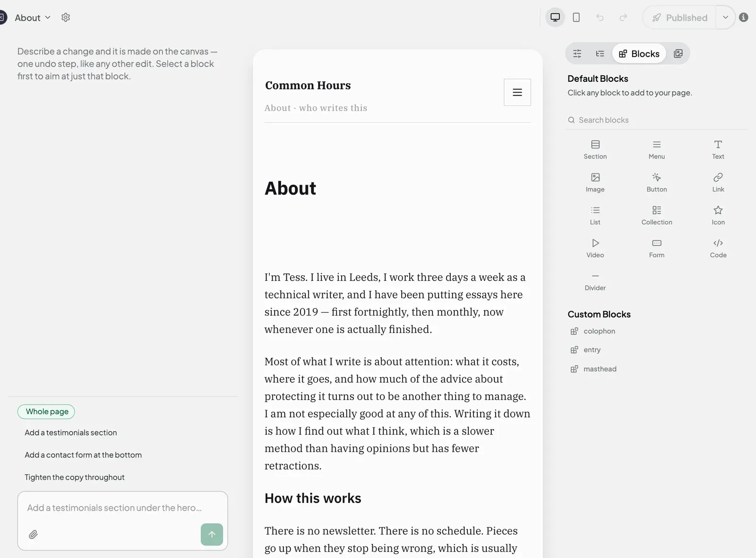Select the Common Hours site title

pos(308,86)
